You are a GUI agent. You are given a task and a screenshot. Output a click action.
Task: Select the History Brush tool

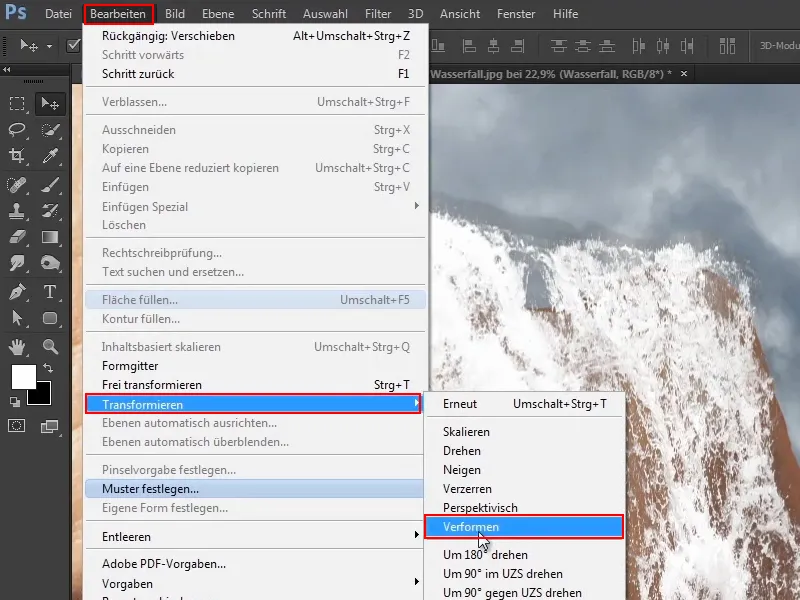click(x=49, y=210)
